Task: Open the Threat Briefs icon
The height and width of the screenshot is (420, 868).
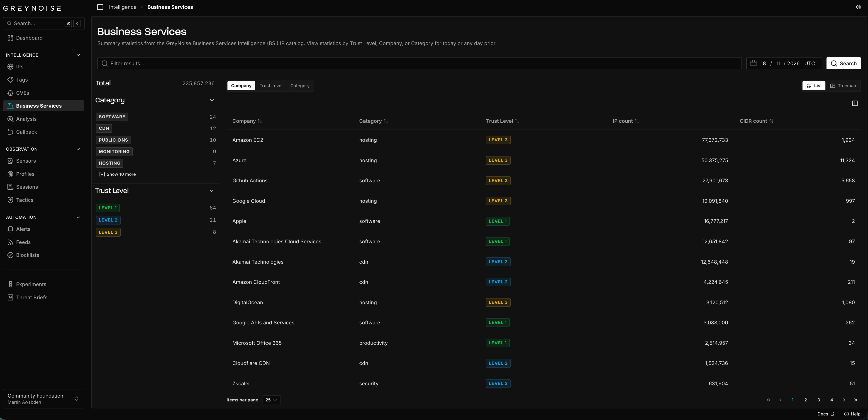Action: pos(10,297)
